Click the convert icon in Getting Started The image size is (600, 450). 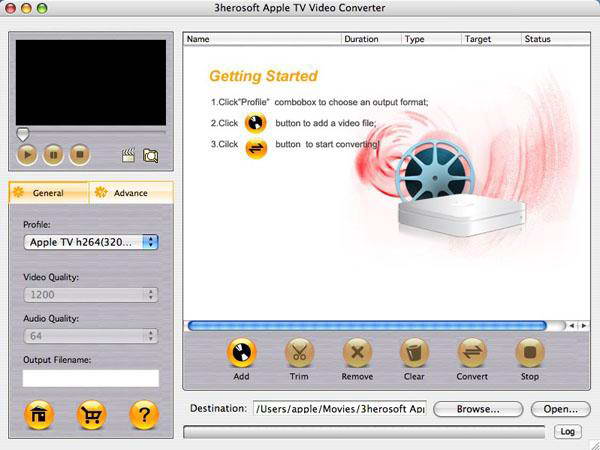[256, 148]
